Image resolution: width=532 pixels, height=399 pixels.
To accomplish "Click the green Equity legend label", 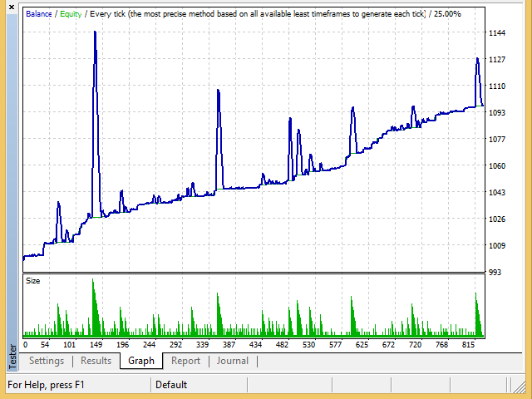I will pyautogui.click(x=72, y=14).
